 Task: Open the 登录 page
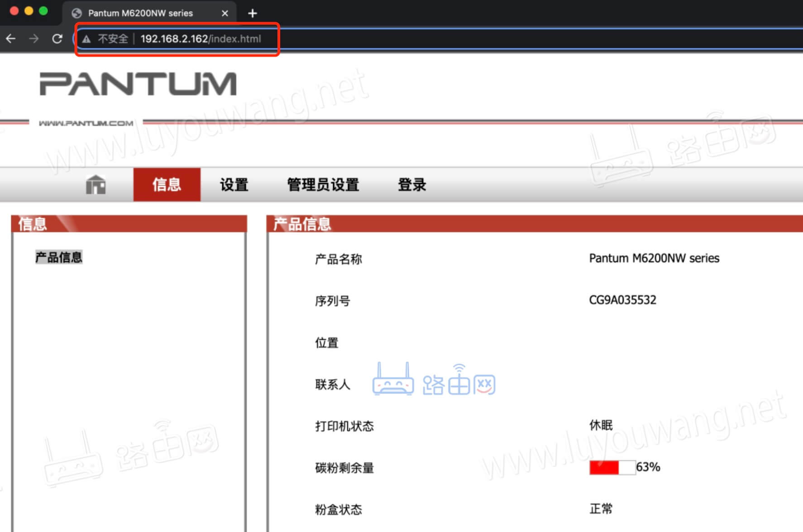coord(411,185)
